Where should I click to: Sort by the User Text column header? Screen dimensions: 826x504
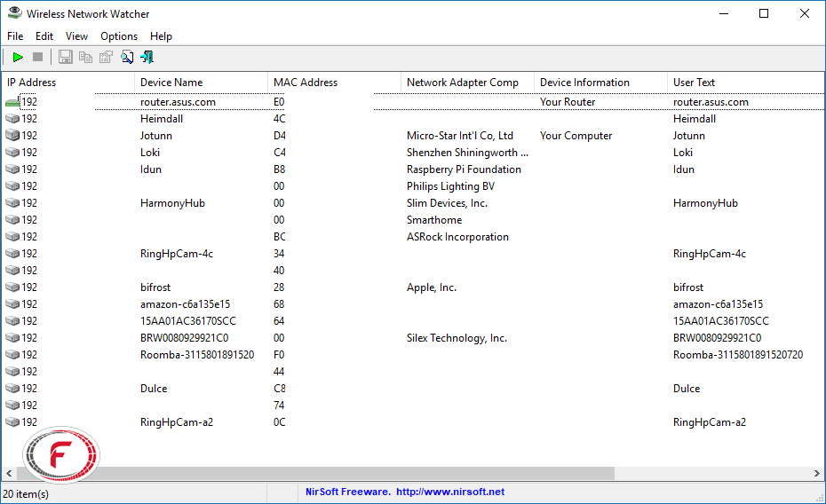coord(746,82)
